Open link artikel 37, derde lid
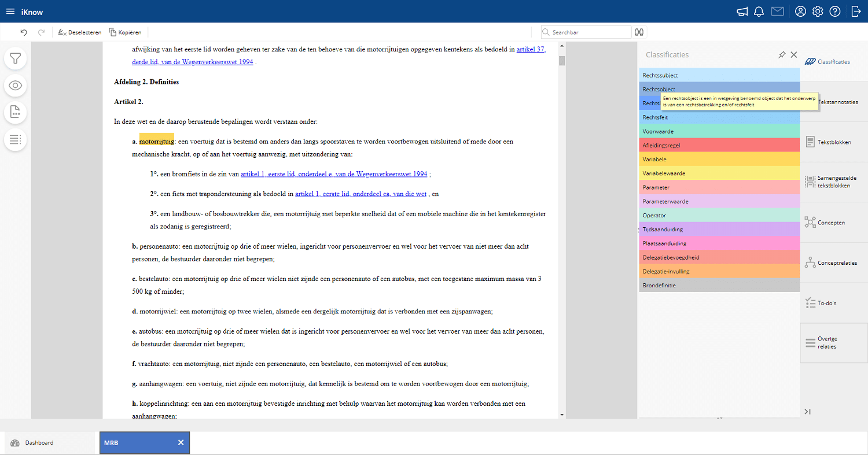This screenshot has height=455, width=868. point(531,49)
